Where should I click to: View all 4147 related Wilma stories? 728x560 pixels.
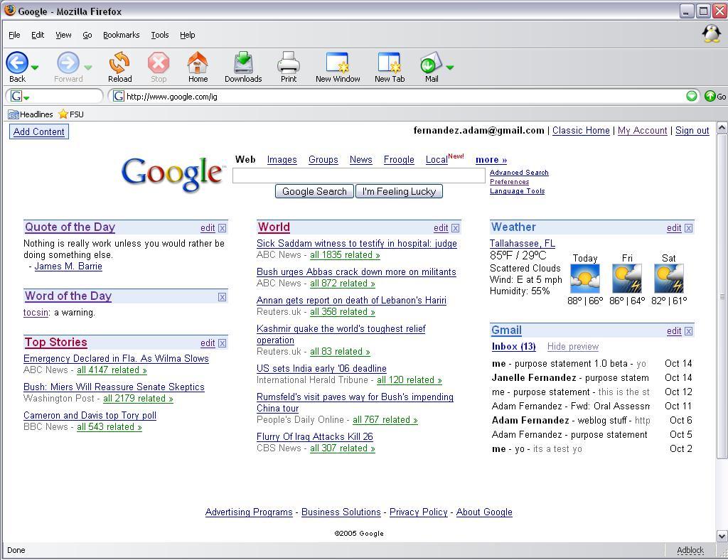(112, 370)
